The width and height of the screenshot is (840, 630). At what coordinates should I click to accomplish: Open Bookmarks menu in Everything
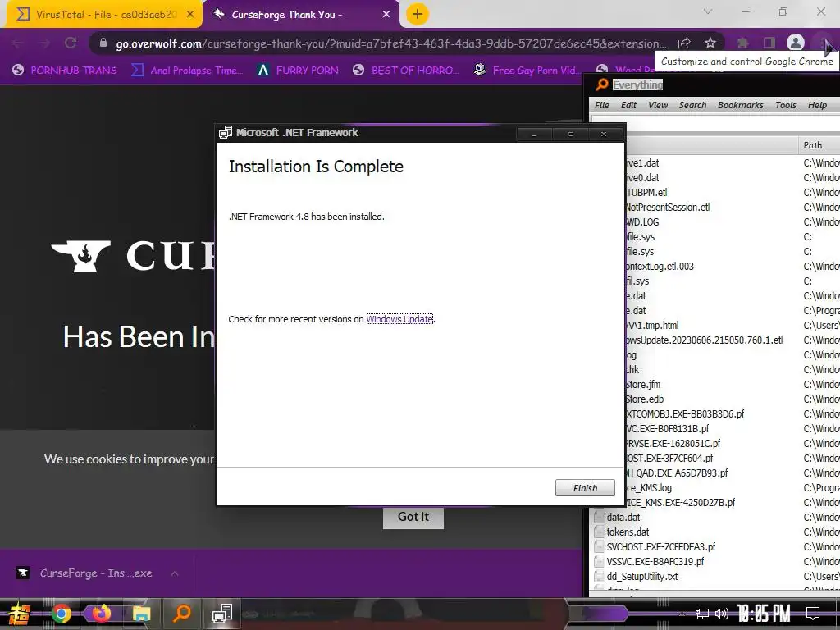click(741, 106)
